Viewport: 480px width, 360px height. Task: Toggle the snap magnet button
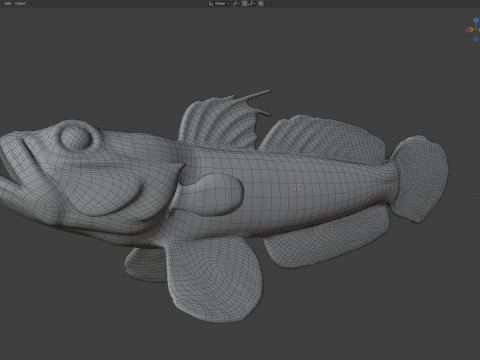pyautogui.click(x=245, y=3)
